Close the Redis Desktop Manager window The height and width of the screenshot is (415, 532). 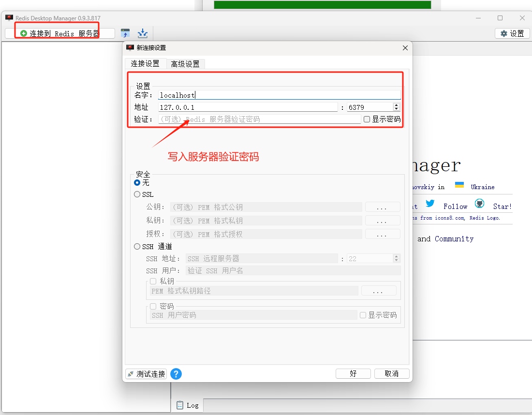click(x=522, y=18)
